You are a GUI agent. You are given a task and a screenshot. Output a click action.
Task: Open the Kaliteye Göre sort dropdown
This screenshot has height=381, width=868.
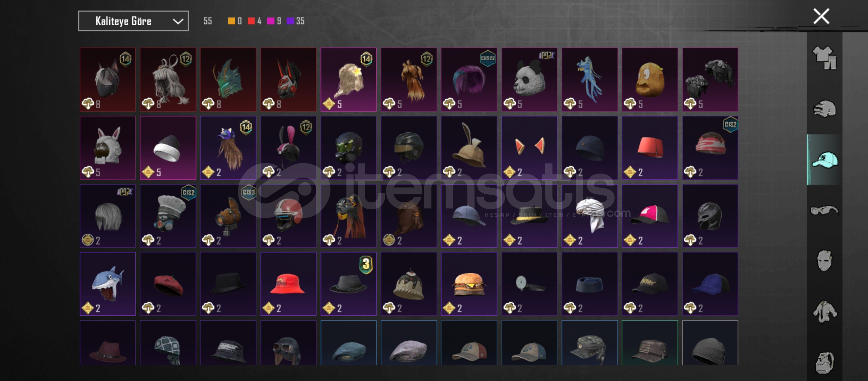point(133,21)
